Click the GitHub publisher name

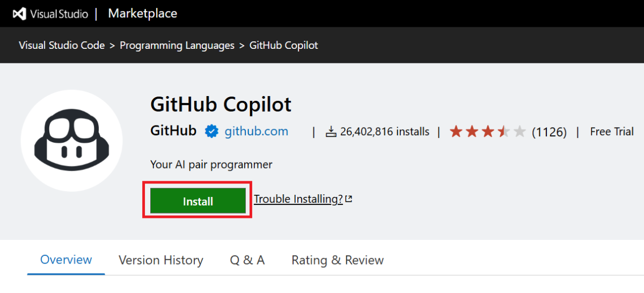point(173,131)
